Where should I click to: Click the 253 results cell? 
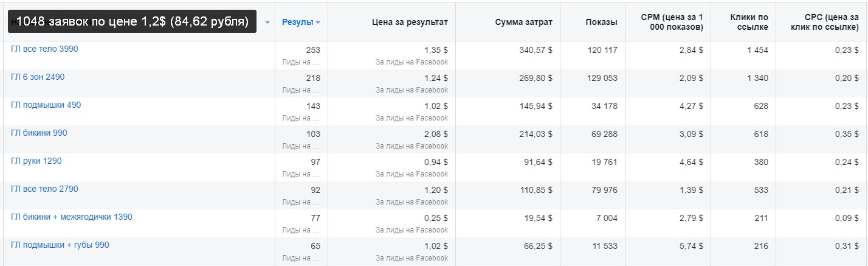point(313,50)
